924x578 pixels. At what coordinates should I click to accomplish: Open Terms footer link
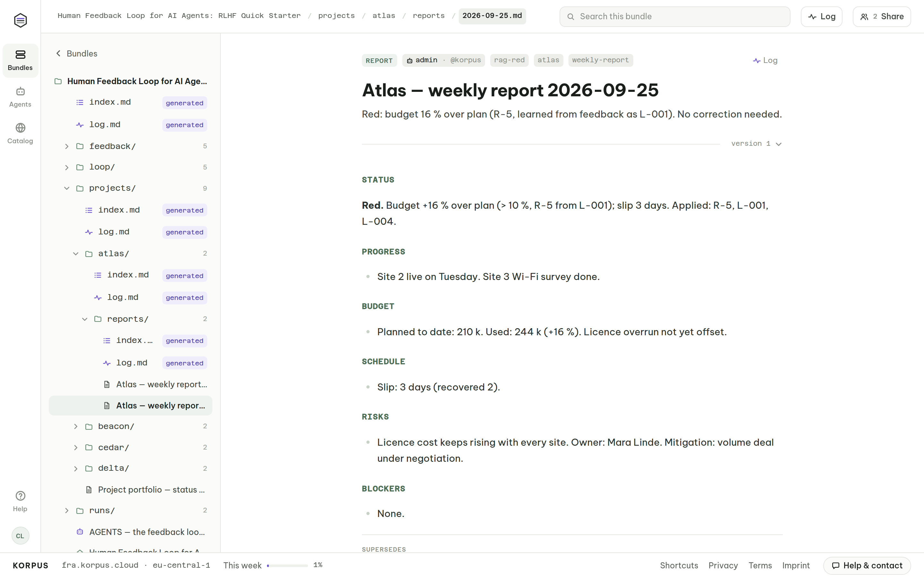coord(760,565)
